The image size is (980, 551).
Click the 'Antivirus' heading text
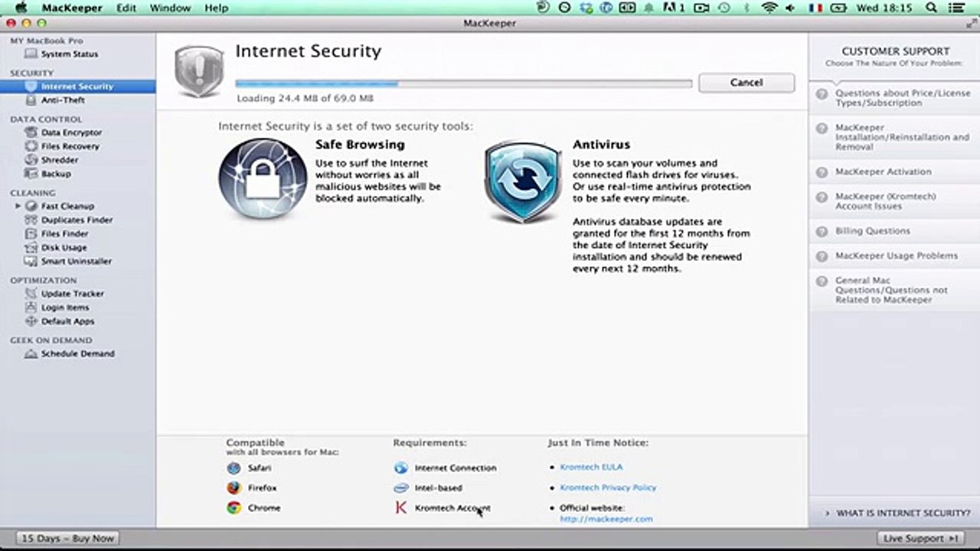601,145
